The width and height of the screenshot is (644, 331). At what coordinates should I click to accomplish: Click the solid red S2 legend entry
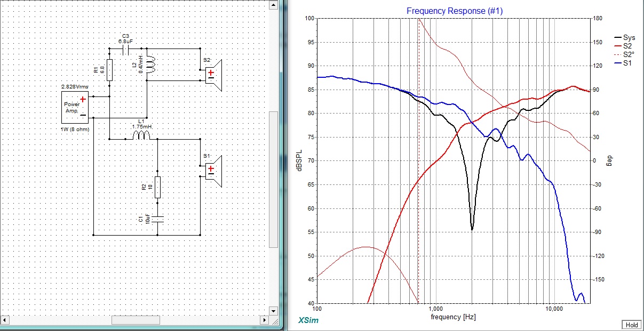pyautogui.click(x=624, y=46)
